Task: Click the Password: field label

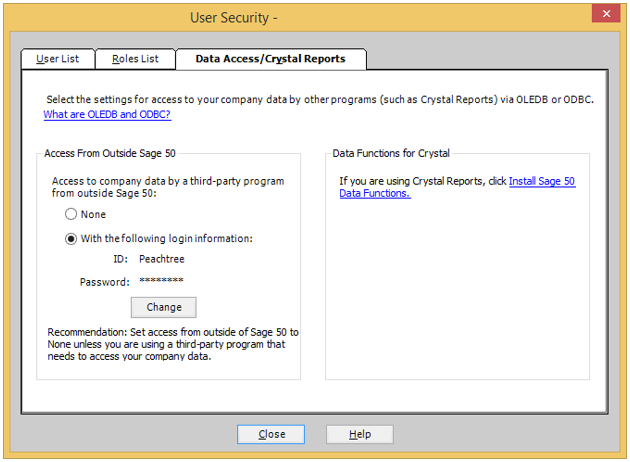Action: point(104,282)
